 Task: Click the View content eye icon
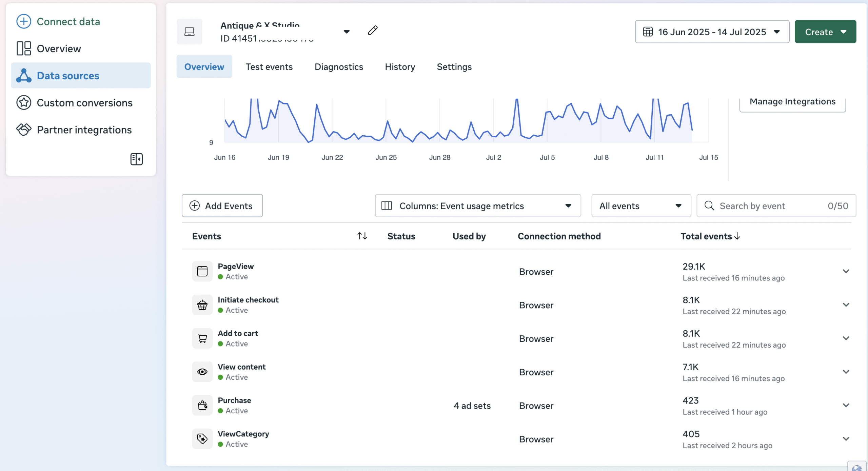(x=202, y=372)
